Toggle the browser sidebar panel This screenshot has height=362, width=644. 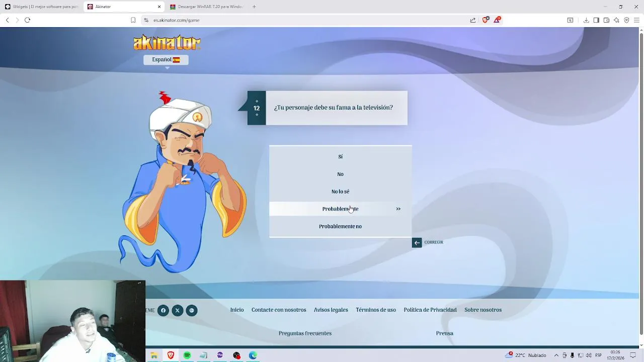point(596,20)
